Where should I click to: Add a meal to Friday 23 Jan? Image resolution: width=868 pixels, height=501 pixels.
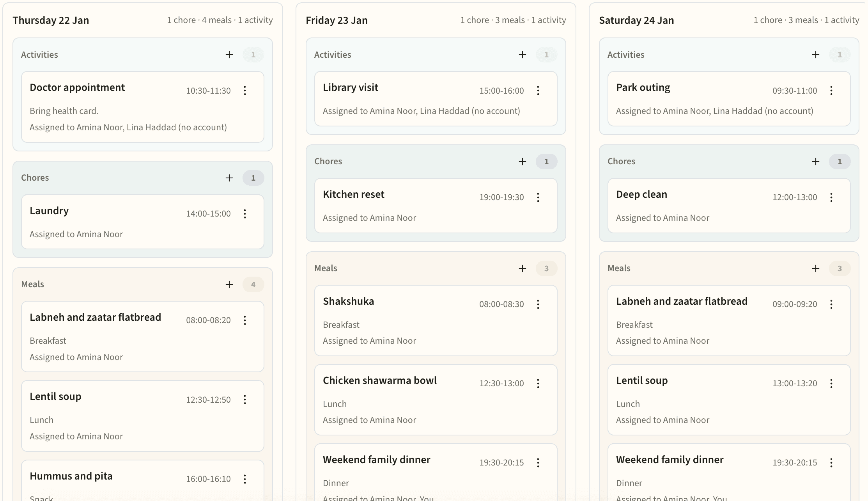523,268
